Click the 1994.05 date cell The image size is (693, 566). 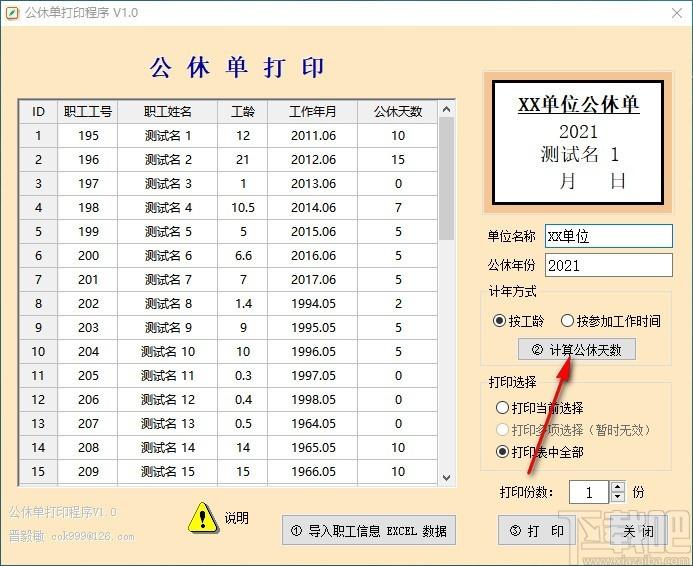(x=312, y=303)
